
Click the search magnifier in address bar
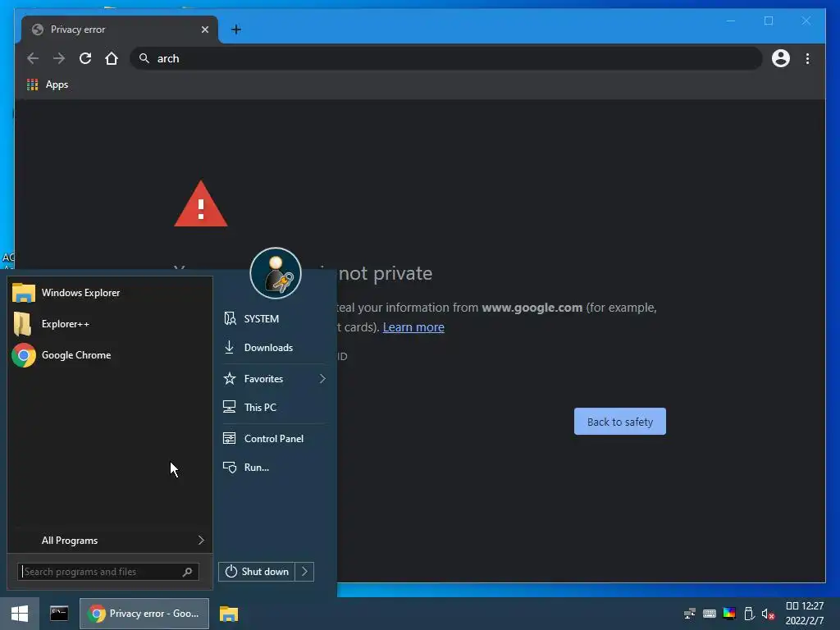(144, 58)
